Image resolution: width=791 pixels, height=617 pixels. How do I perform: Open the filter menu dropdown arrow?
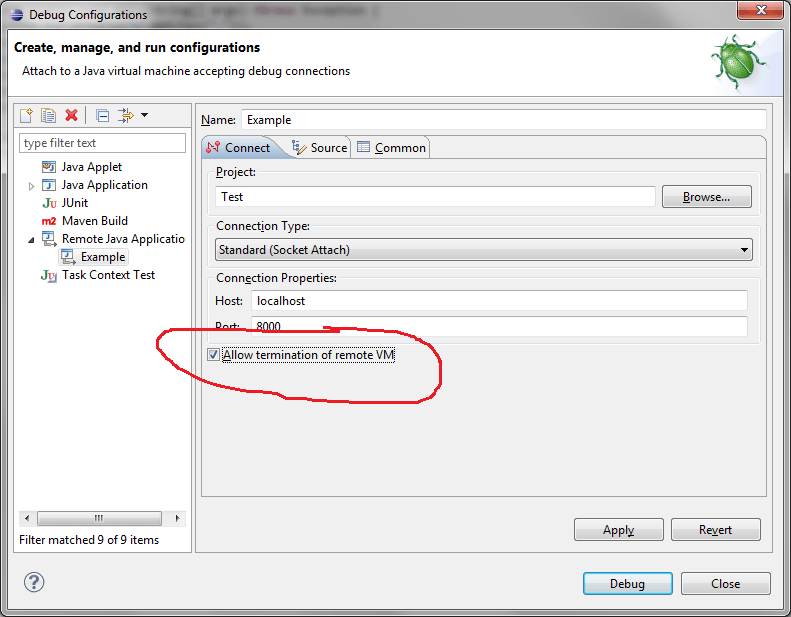click(144, 116)
